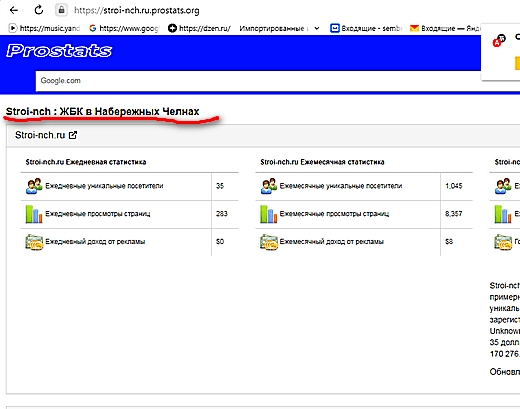This screenshot has width=520, height=409.
Task: Go back with the browser back arrow
Action: coord(14,10)
